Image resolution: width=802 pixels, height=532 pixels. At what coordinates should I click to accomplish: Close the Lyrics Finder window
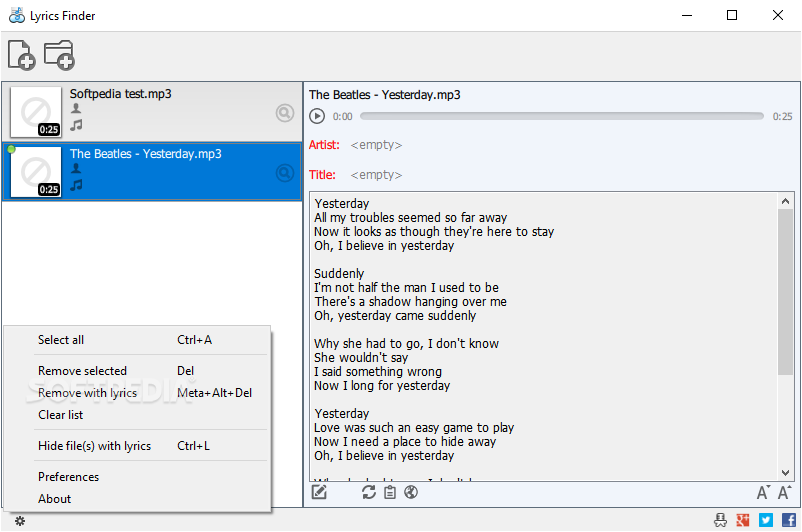click(777, 15)
